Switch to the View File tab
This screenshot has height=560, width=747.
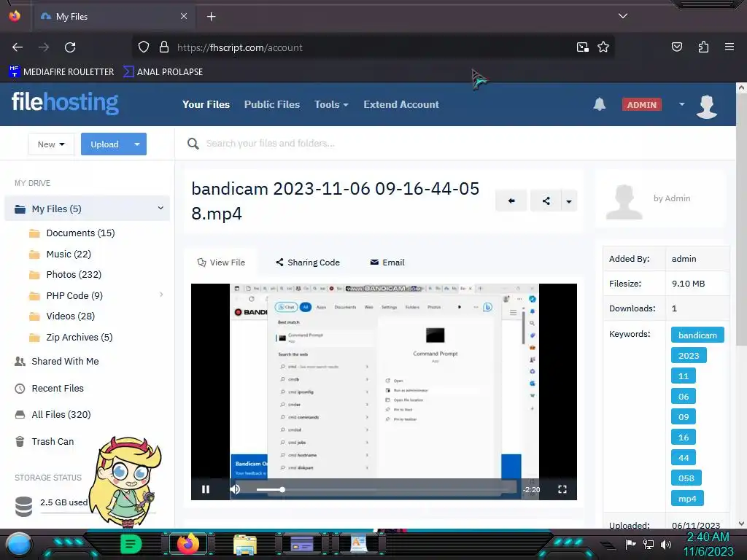pyautogui.click(x=221, y=262)
